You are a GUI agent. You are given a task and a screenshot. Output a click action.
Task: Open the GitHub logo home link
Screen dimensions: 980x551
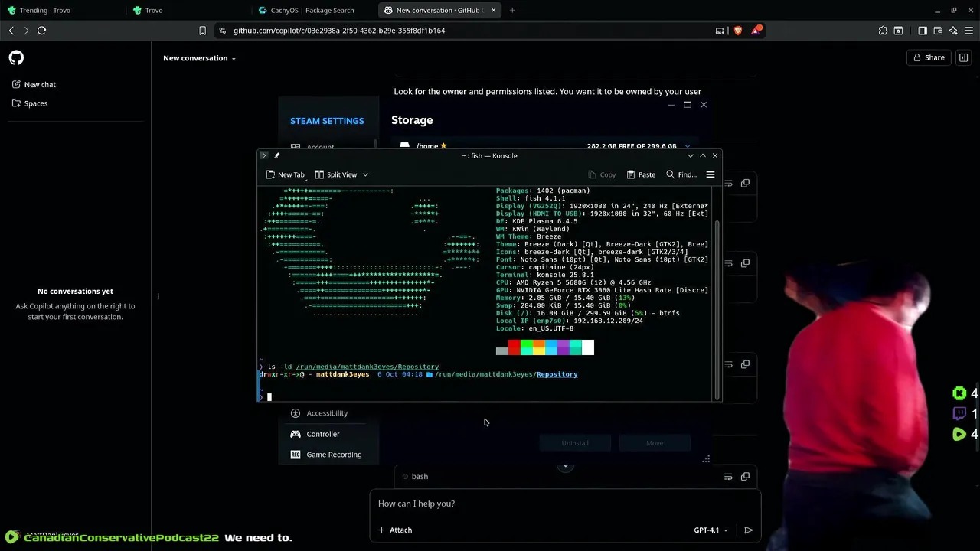16,58
